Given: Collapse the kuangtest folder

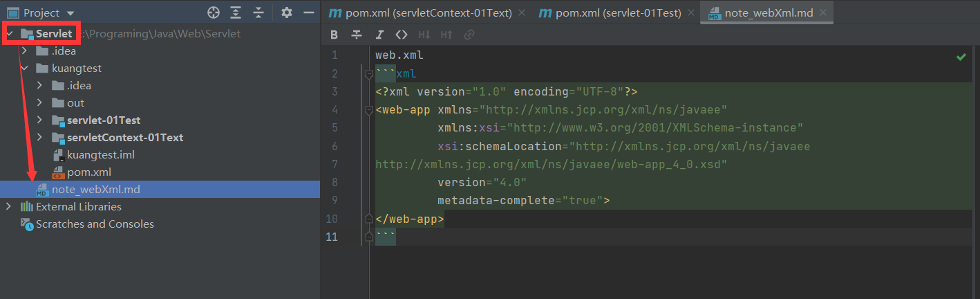Looking at the screenshot, I should coord(25,69).
